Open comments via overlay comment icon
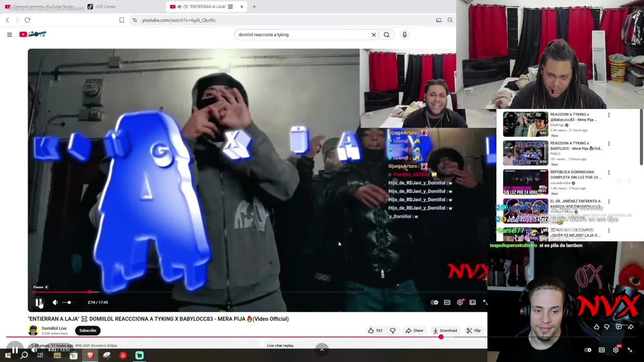 (x=618, y=327)
